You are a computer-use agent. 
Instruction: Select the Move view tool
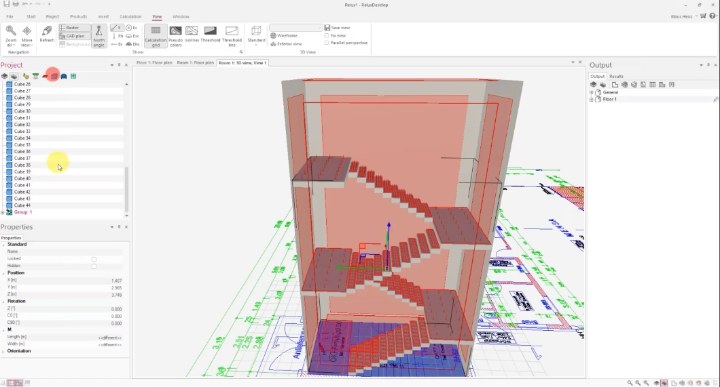27,36
